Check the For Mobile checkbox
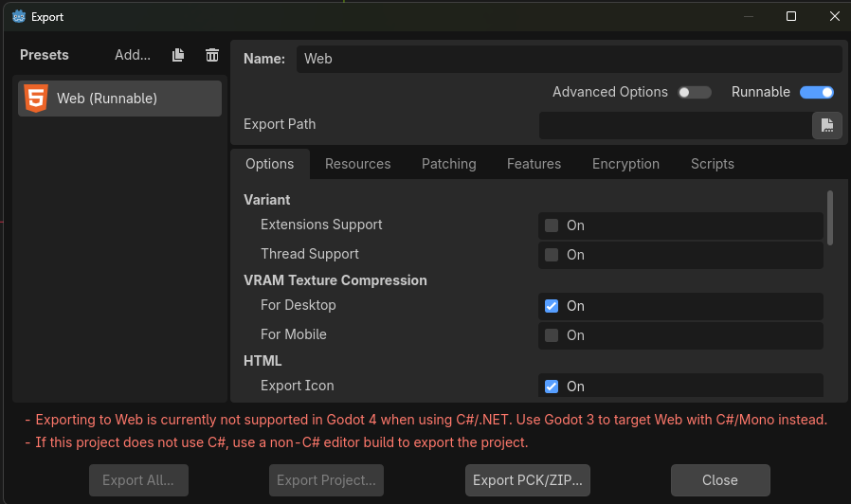 point(552,335)
